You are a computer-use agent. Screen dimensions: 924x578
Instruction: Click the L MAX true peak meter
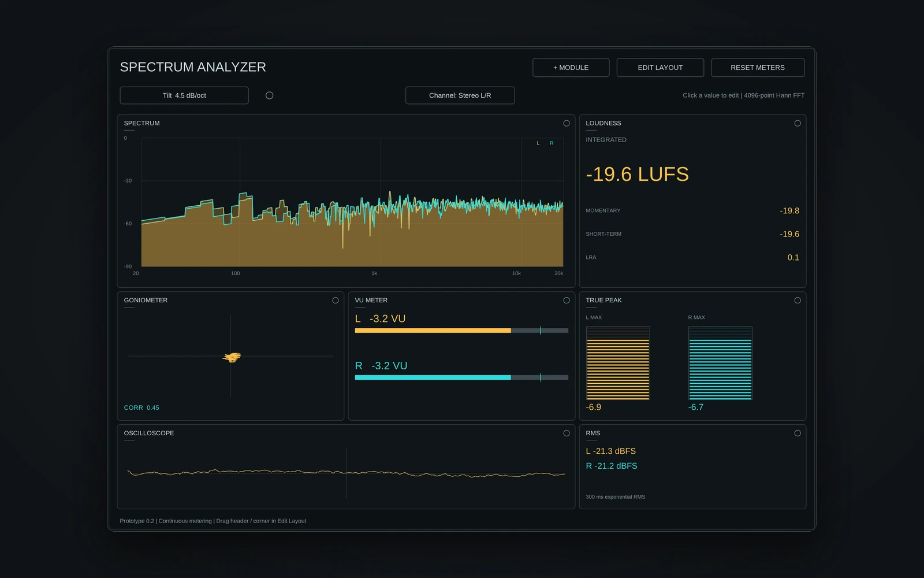tap(618, 363)
